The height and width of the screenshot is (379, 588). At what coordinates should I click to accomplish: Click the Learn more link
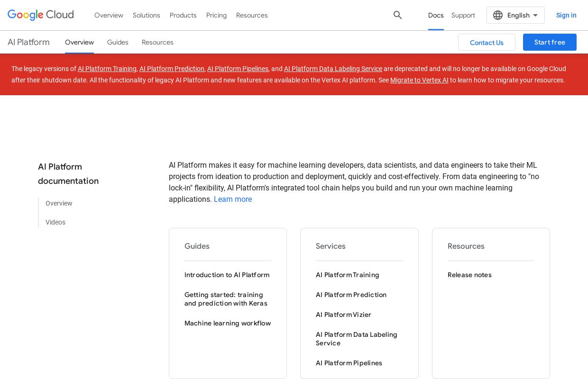(233, 199)
